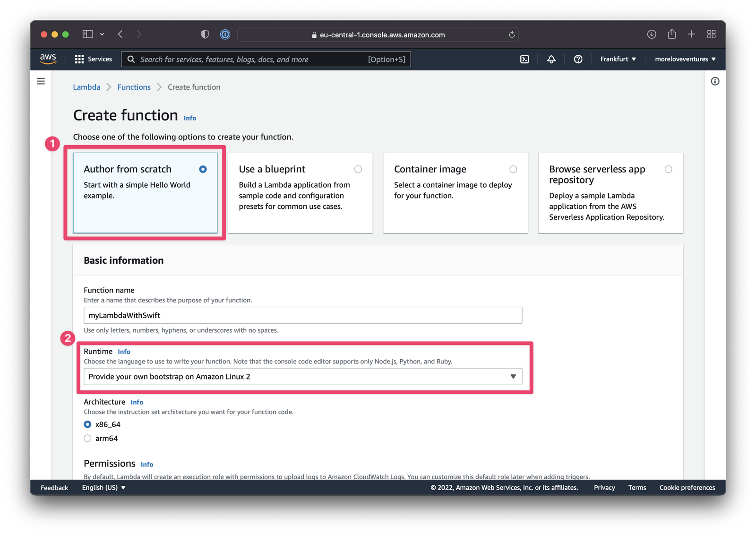Go to the Functions breadcrumb link
The height and width of the screenshot is (535, 756).
(134, 87)
